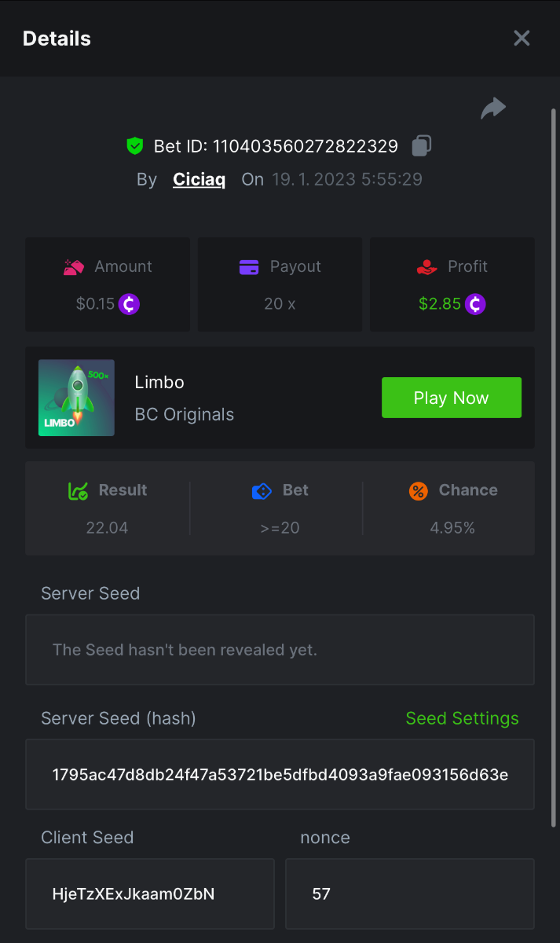Click the purple currency coin beside $2.85
This screenshot has width=560, height=943.
(x=475, y=304)
